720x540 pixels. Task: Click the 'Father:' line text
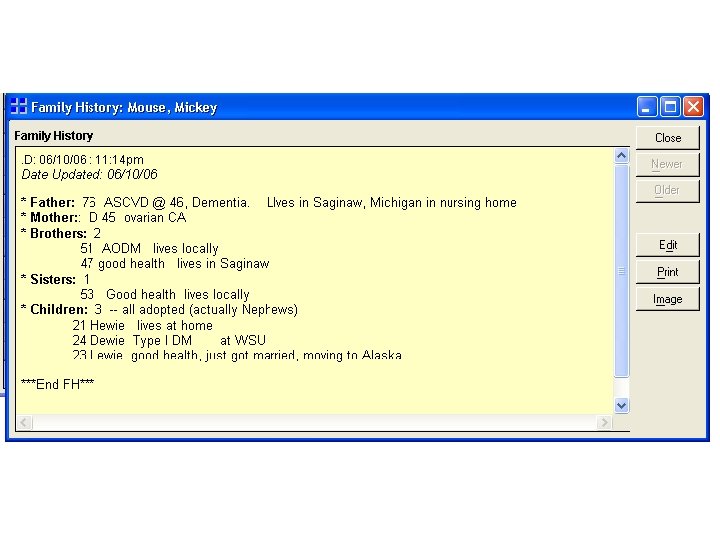[269, 202]
